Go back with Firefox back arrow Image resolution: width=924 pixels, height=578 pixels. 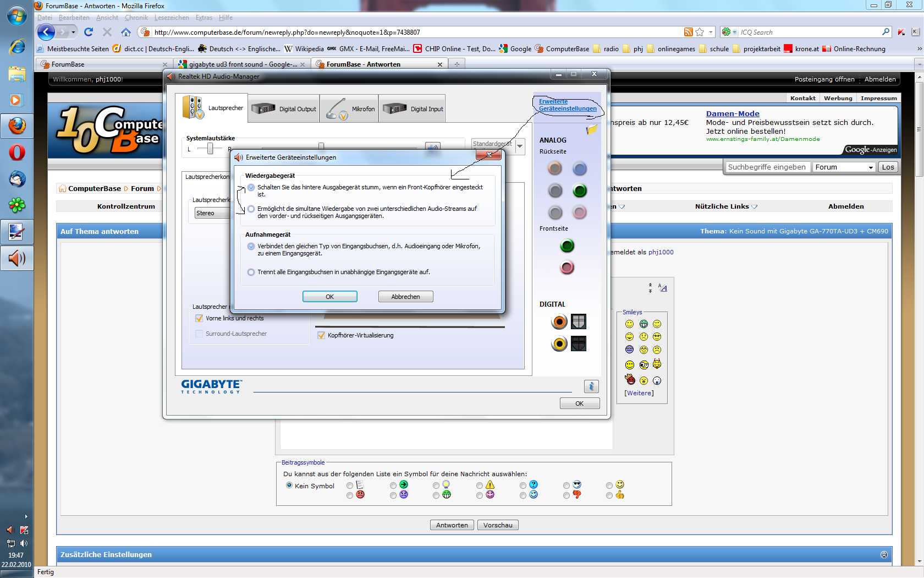(x=46, y=32)
